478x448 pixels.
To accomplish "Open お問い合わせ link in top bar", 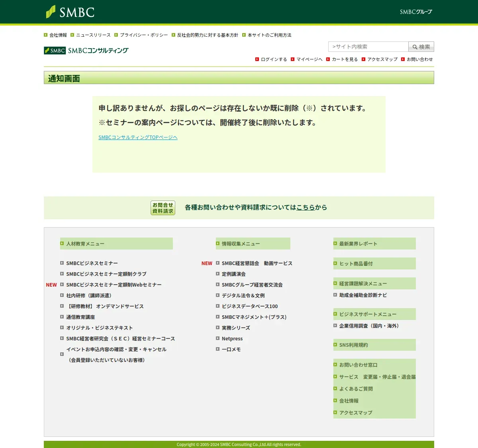I will click(x=419, y=59).
